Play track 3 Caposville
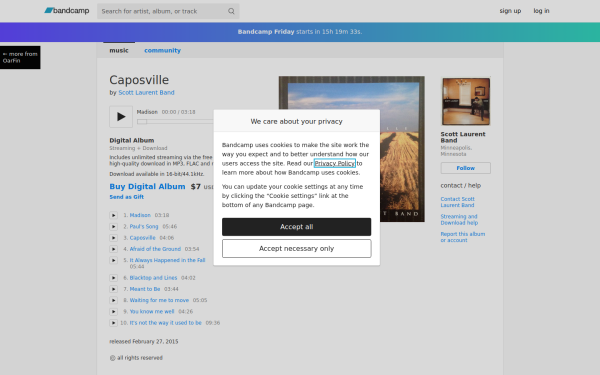The height and width of the screenshot is (375, 600). coord(113,238)
